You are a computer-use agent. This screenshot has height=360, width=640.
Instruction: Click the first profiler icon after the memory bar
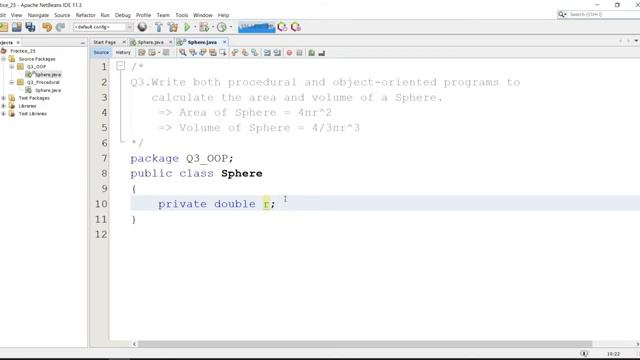282,27
